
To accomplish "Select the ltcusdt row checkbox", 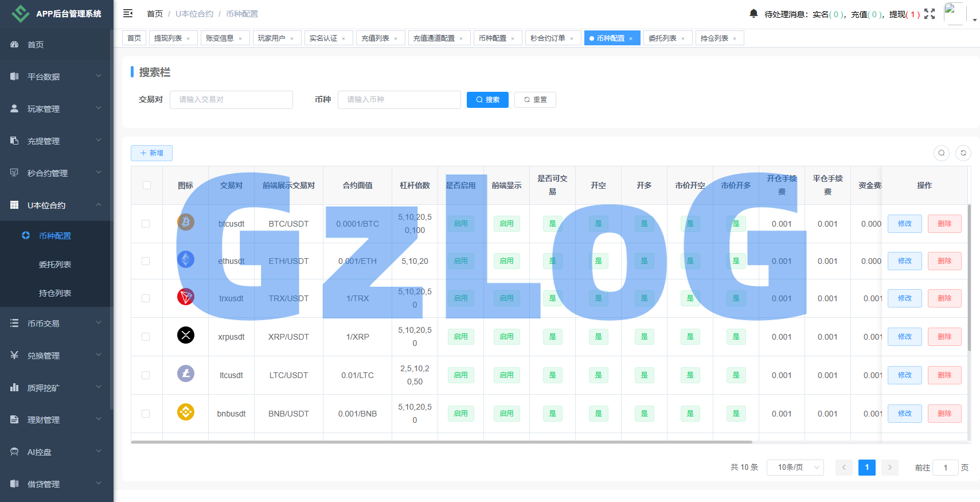I will (146, 375).
